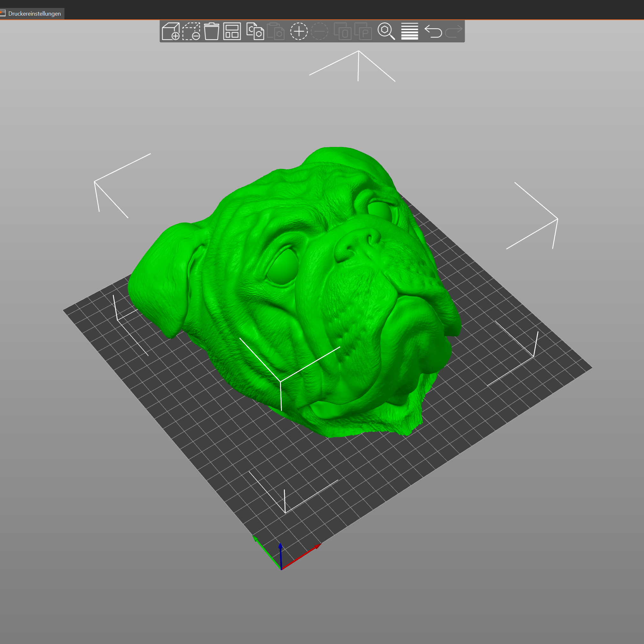Click the greyed-out Paste clipboard icon
The width and height of the screenshot is (644, 644).
[276, 31]
